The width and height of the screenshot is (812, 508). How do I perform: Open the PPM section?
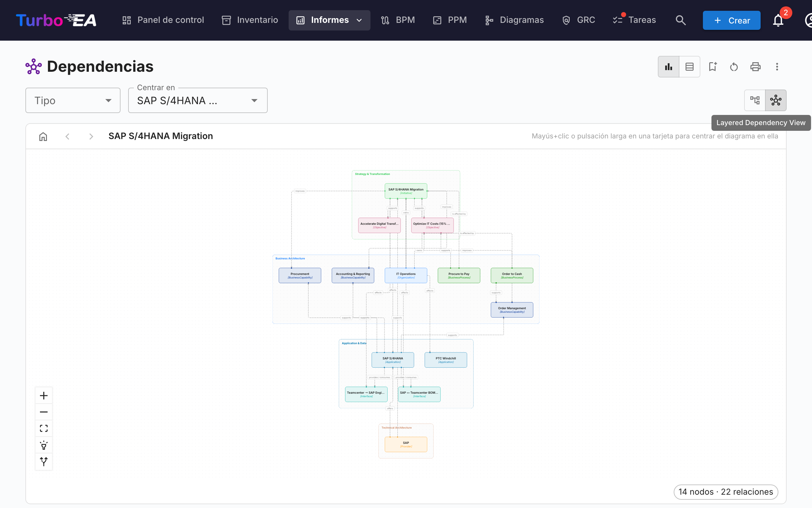(x=450, y=20)
